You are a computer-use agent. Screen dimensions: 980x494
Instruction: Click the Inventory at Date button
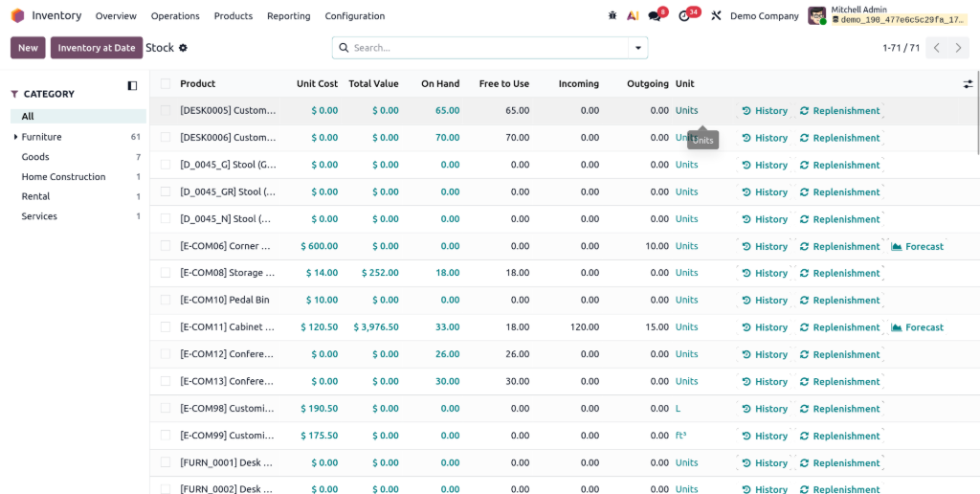click(x=97, y=48)
